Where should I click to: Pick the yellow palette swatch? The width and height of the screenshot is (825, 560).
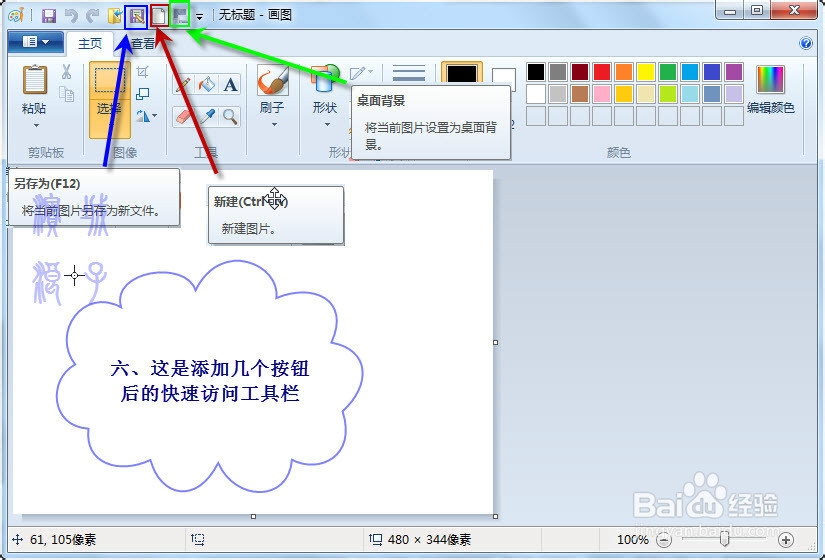pos(646,72)
